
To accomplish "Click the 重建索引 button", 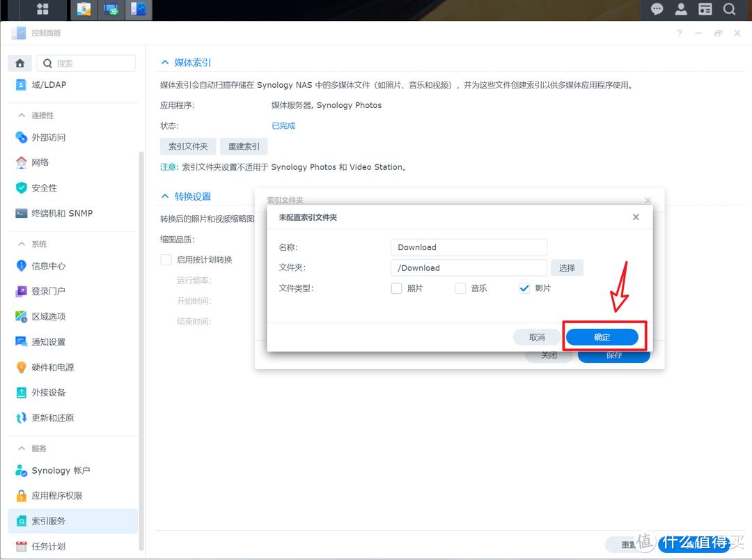I will [x=244, y=146].
